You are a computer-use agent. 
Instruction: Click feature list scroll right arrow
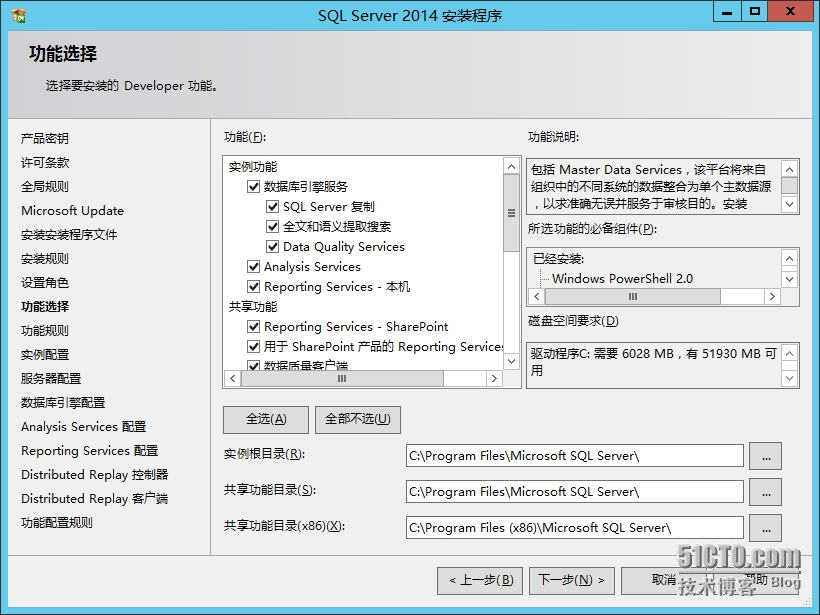[494, 379]
